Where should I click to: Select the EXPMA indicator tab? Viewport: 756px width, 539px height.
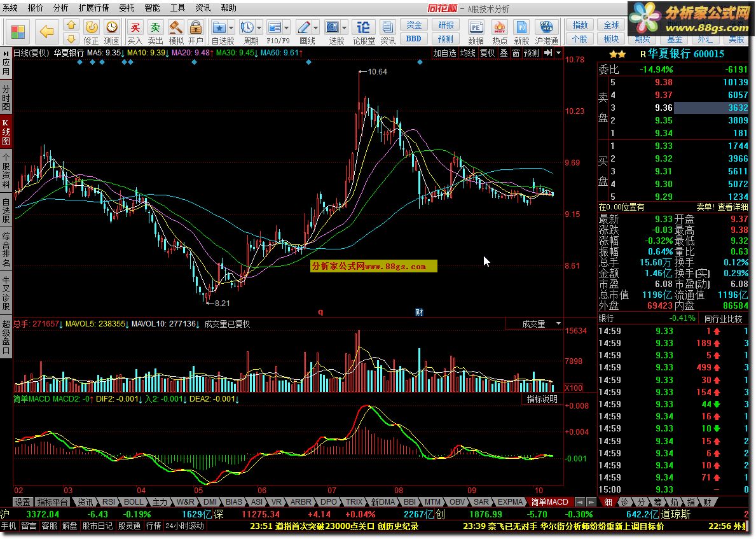pos(510,502)
